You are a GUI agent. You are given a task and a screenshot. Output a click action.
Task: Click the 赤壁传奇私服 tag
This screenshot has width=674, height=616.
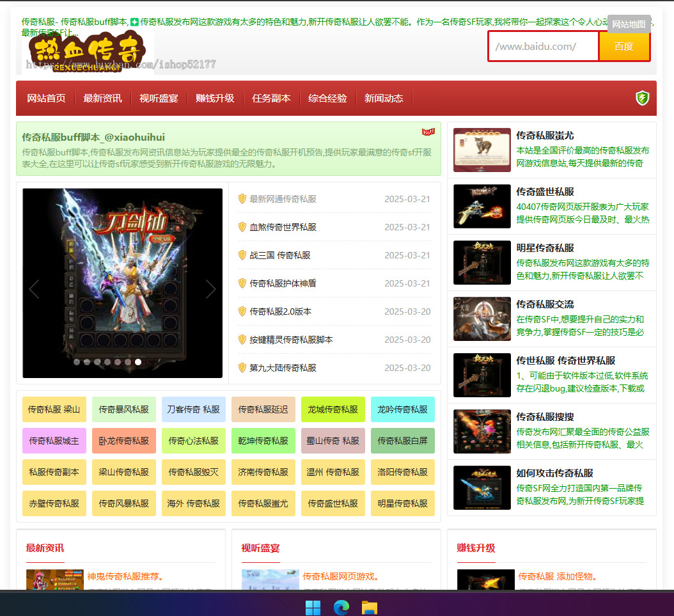(54, 503)
